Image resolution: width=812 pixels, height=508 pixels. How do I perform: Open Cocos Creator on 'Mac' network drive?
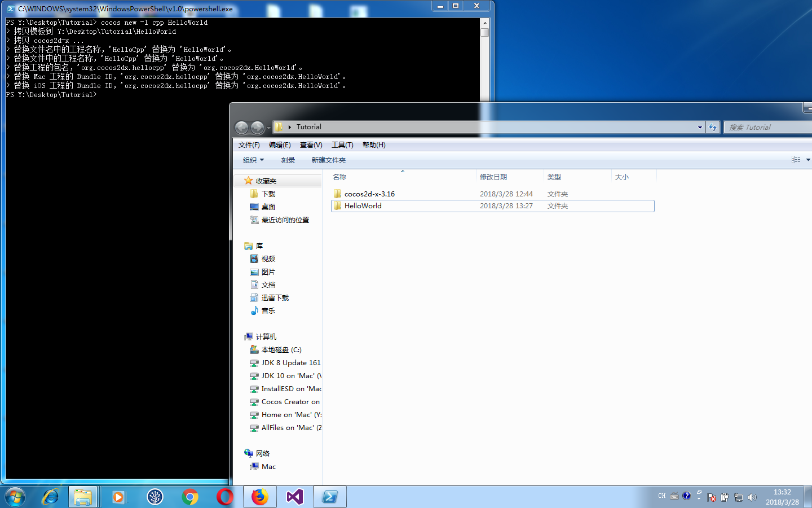[x=285, y=402]
